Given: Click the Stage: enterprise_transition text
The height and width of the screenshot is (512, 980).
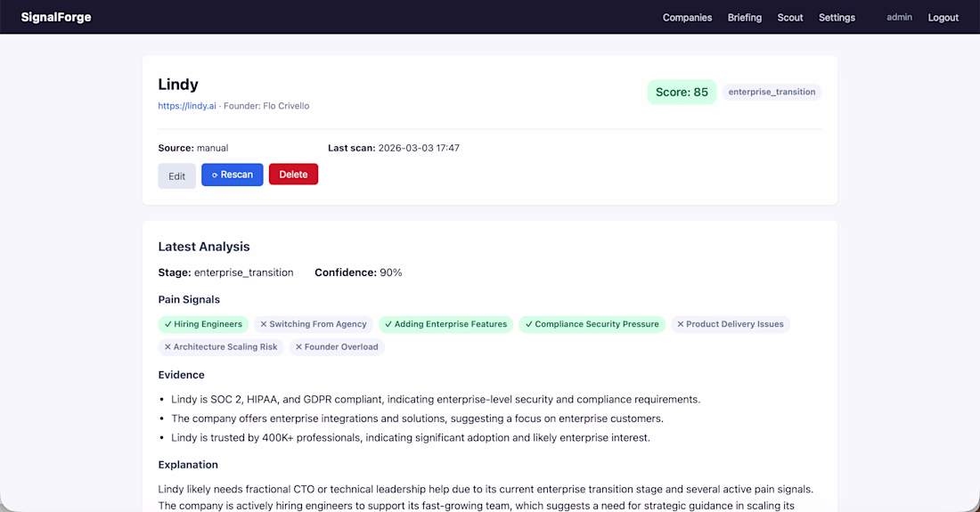Looking at the screenshot, I should [x=225, y=272].
